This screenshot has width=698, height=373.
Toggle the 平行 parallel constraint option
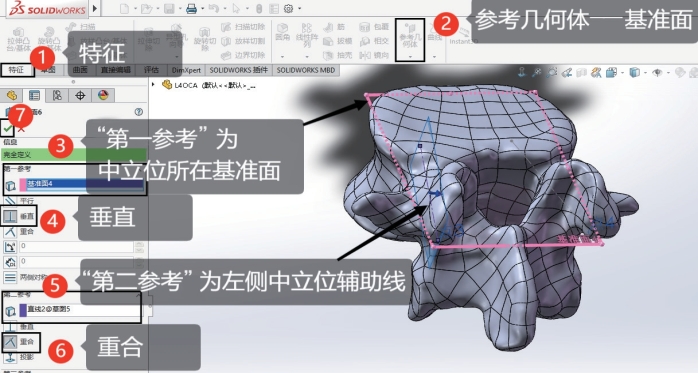click(19, 201)
